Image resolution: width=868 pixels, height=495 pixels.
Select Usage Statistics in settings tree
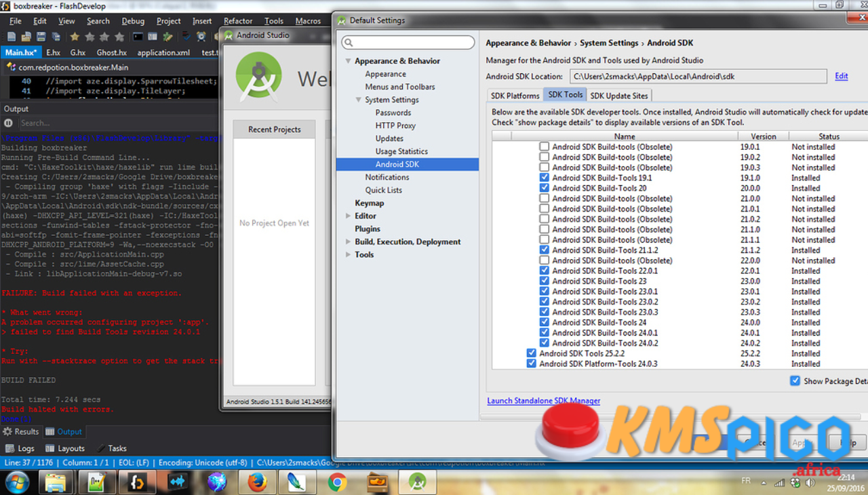pyautogui.click(x=401, y=151)
